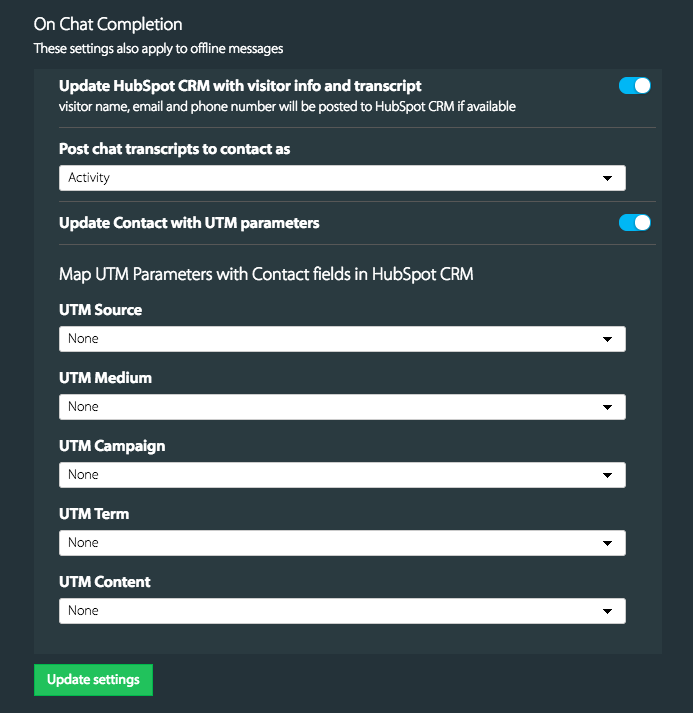
Task: Expand the UTM Source None dropdown
Action: 342,339
